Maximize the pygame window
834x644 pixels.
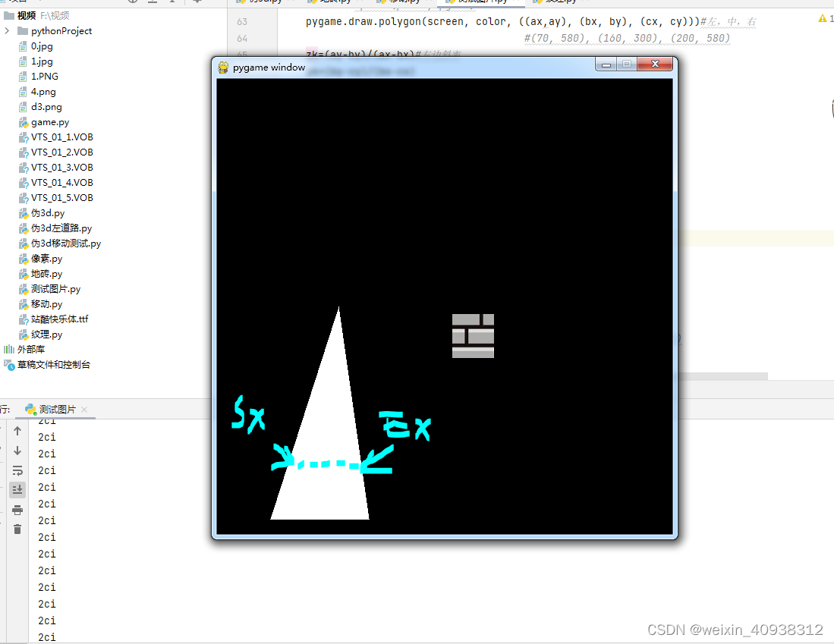click(627, 64)
